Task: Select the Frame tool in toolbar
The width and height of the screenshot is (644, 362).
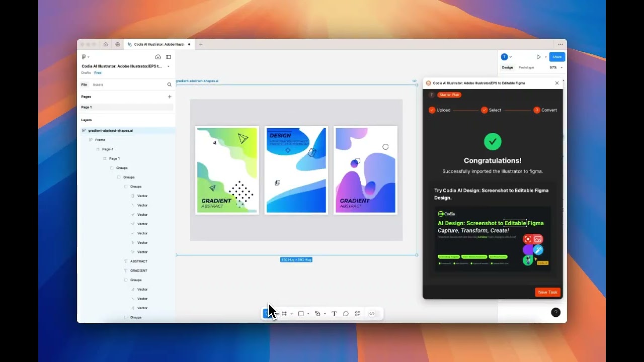Action: tap(284, 314)
